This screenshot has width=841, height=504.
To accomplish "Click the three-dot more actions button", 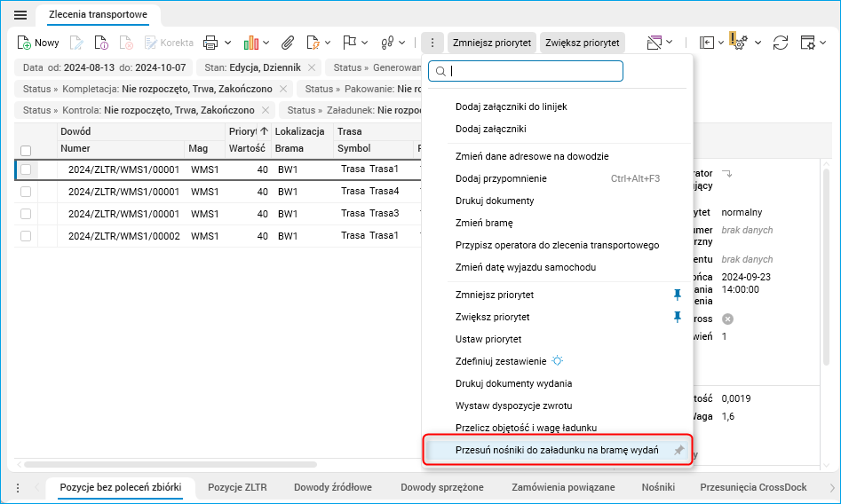I will pyautogui.click(x=432, y=43).
